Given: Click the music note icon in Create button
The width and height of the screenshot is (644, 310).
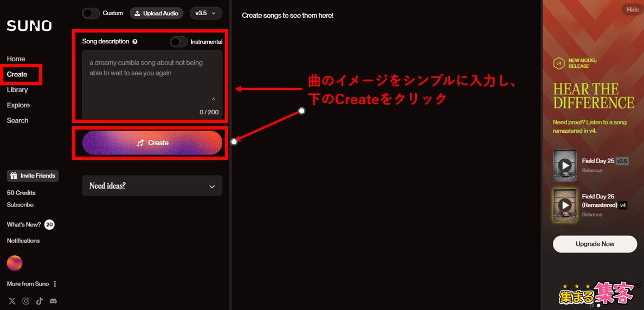Looking at the screenshot, I should 140,143.
